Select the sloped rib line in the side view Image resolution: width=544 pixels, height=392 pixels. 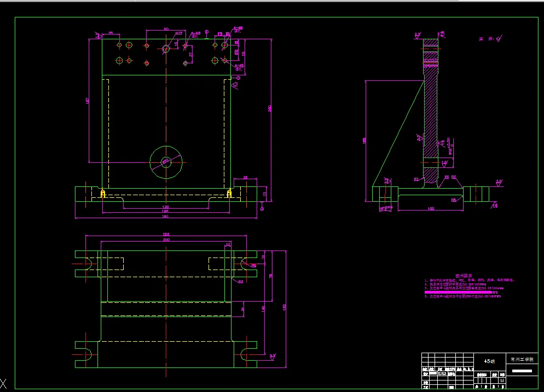pyautogui.click(x=398, y=134)
